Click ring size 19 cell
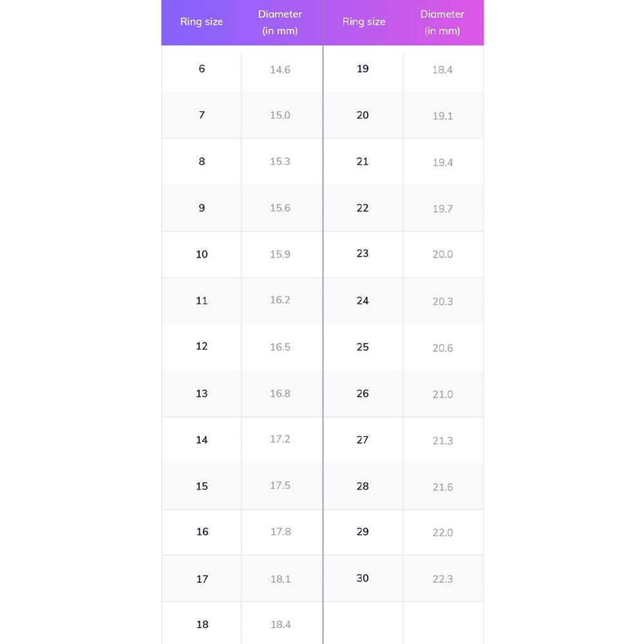Viewport: 644px width, 644px height. (x=363, y=69)
